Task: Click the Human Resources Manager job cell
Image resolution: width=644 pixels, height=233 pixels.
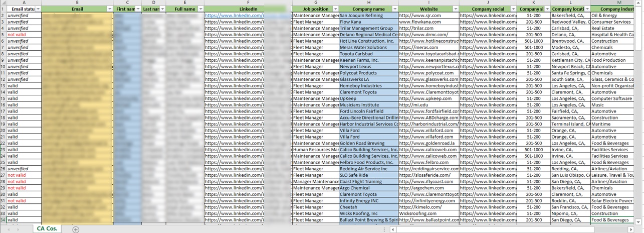Action: pos(315,150)
